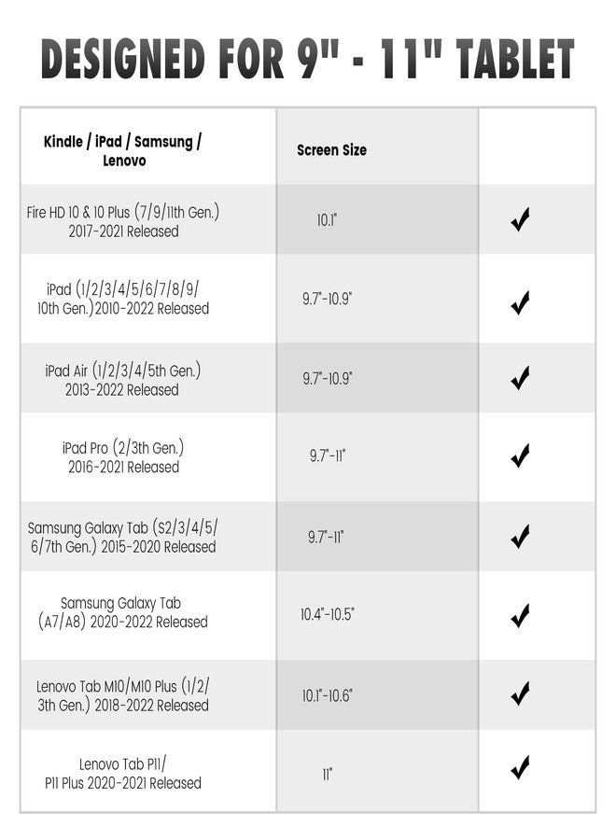This screenshot has width=616, height=840.
Task: Click the "Designed for 9" - 11" Tablet" title
Action: point(307,60)
